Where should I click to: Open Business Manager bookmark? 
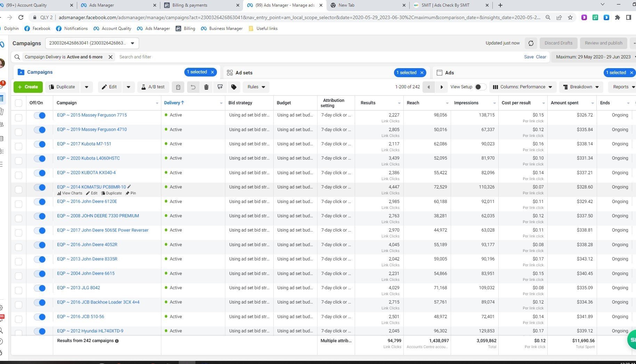pos(222,29)
